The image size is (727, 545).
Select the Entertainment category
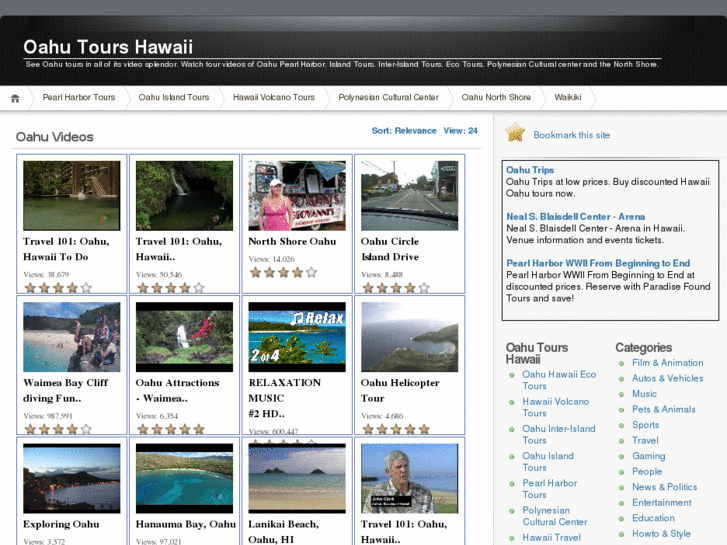pos(662,503)
